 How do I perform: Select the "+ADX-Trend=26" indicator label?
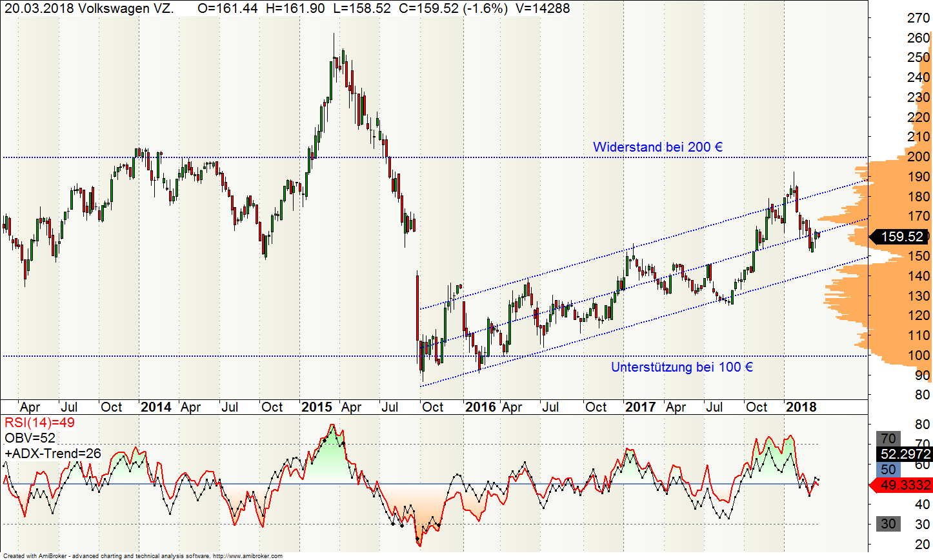point(53,454)
